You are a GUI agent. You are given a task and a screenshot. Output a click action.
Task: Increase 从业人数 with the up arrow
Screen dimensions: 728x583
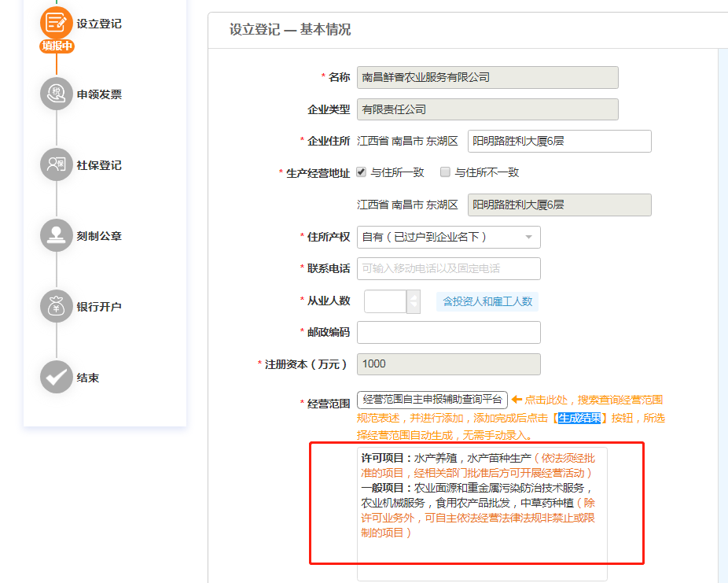tap(414, 297)
